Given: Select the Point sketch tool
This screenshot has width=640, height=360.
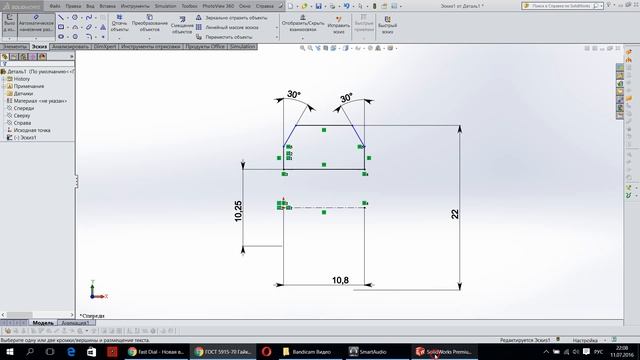Looking at the screenshot, I should point(103,36).
